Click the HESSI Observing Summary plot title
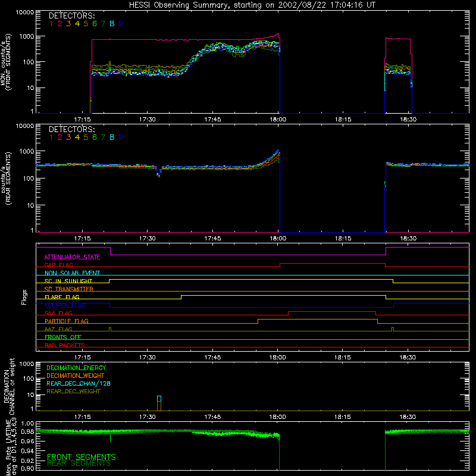Viewport: 476px width, 476px height. coord(252,5)
